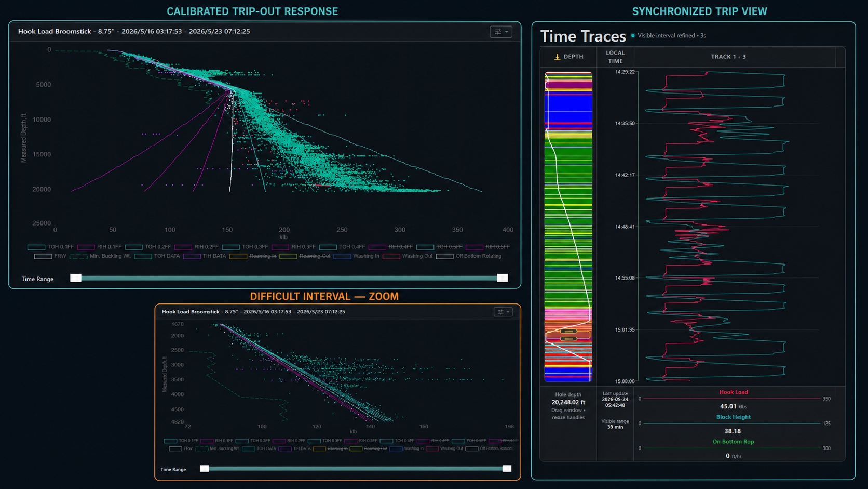Click right handle of zoom chart Time Range slider

click(507, 469)
